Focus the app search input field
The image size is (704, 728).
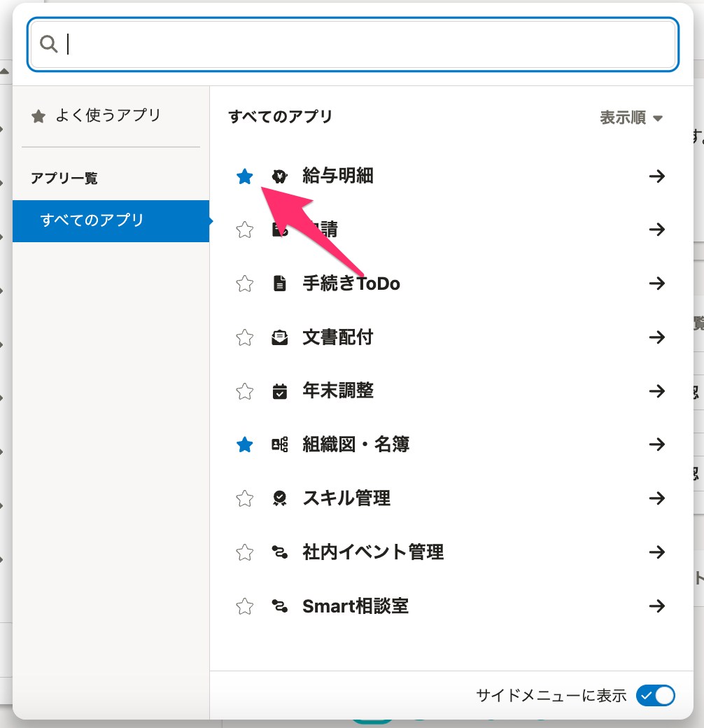(x=364, y=44)
